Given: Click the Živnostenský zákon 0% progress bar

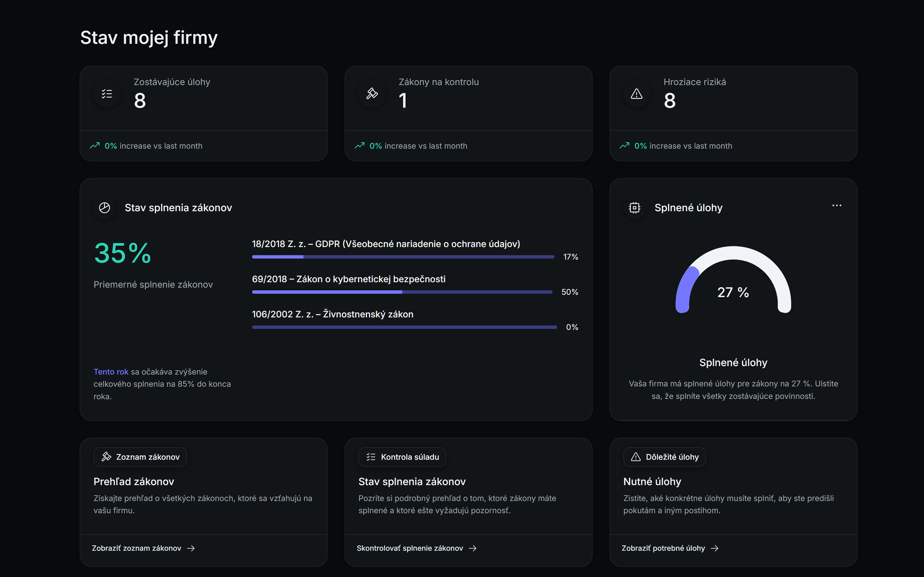Looking at the screenshot, I should tap(404, 327).
